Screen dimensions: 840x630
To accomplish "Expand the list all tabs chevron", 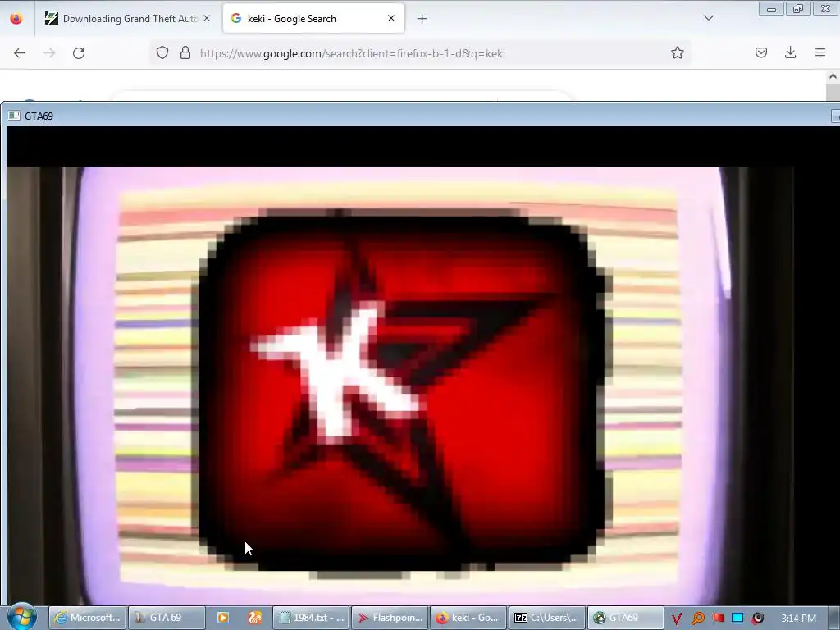I will tap(709, 18).
